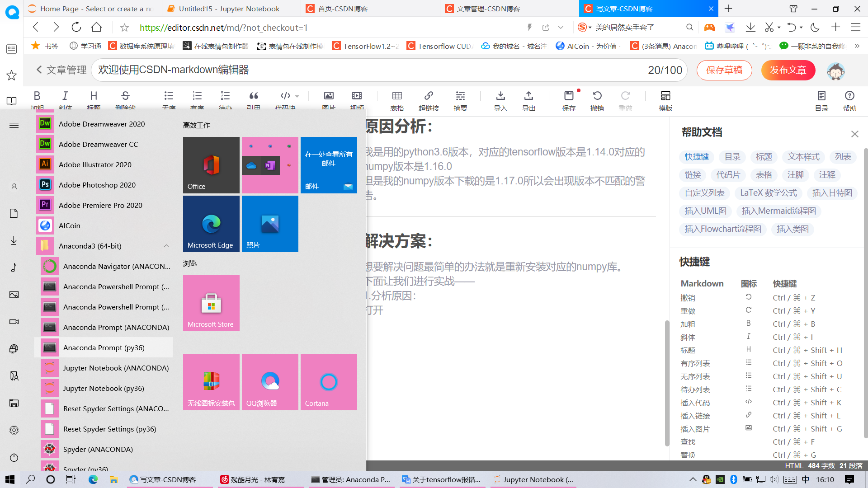868x488 pixels.
Task: Toggle strikethrough formatting
Action: tap(125, 96)
